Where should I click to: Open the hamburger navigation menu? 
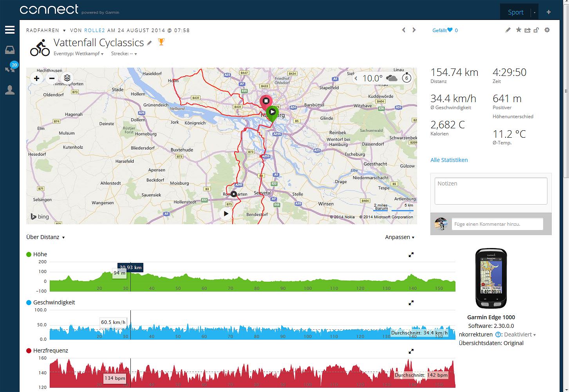click(10, 30)
